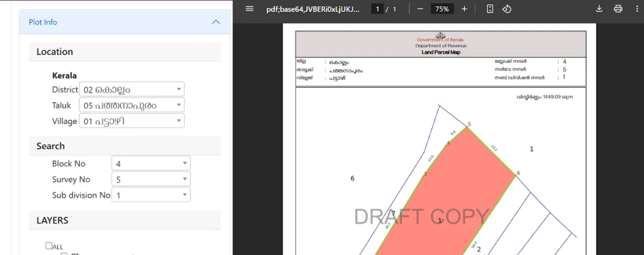Click the PDF page number field
The height and width of the screenshot is (255, 644).
(x=377, y=9)
